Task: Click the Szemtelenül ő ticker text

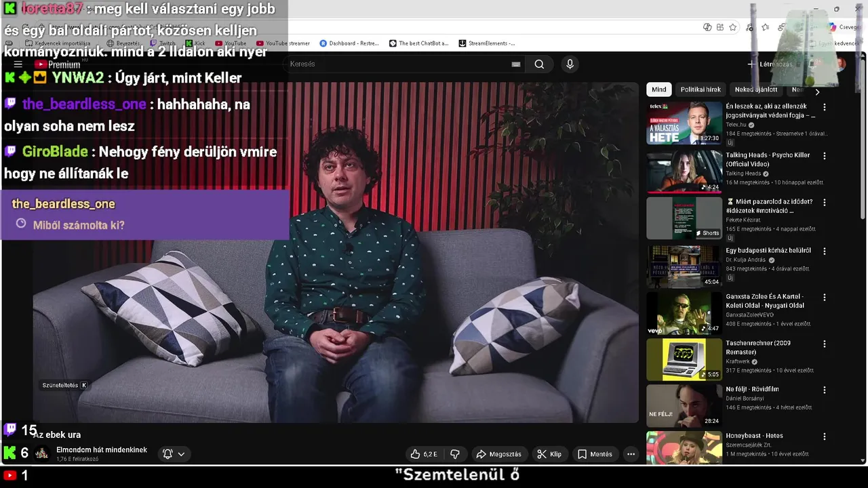Action: (x=457, y=475)
